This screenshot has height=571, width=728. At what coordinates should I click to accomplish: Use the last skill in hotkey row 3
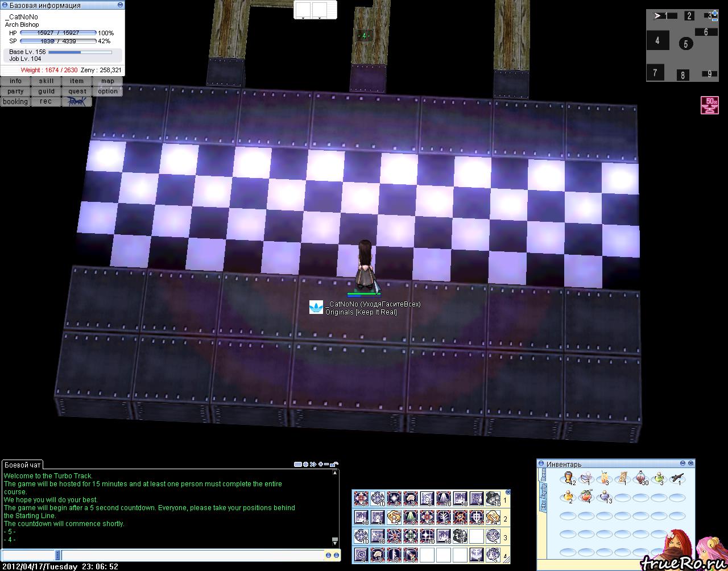(x=493, y=536)
